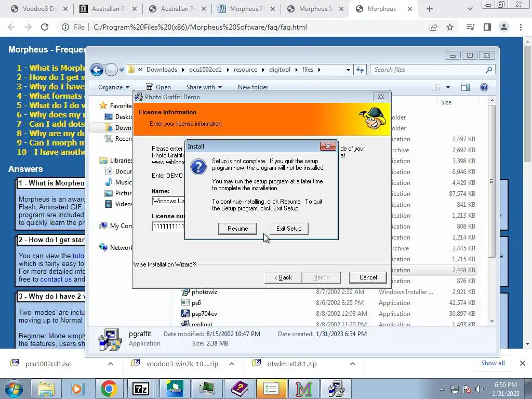Open the browser media control icon
This screenshot has width=532, height=399.
pos(470,27)
